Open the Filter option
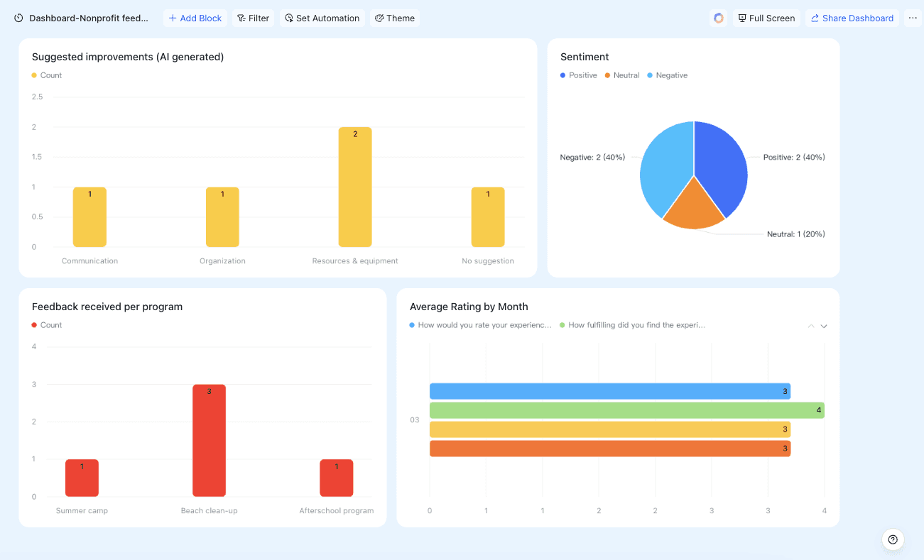The width and height of the screenshot is (924, 560). click(x=253, y=18)
